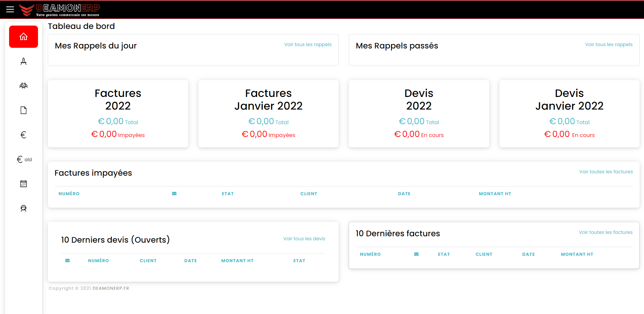Sort last quotes by ETAT column
The width and height of the screenshot is (644, 314).
(x=299, y=260)
